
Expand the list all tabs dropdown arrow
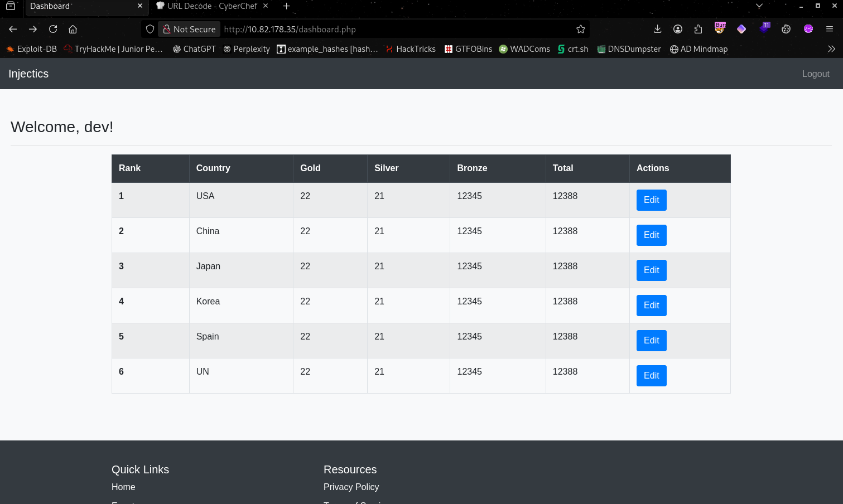pyautogui.click(x=759, y=6)
